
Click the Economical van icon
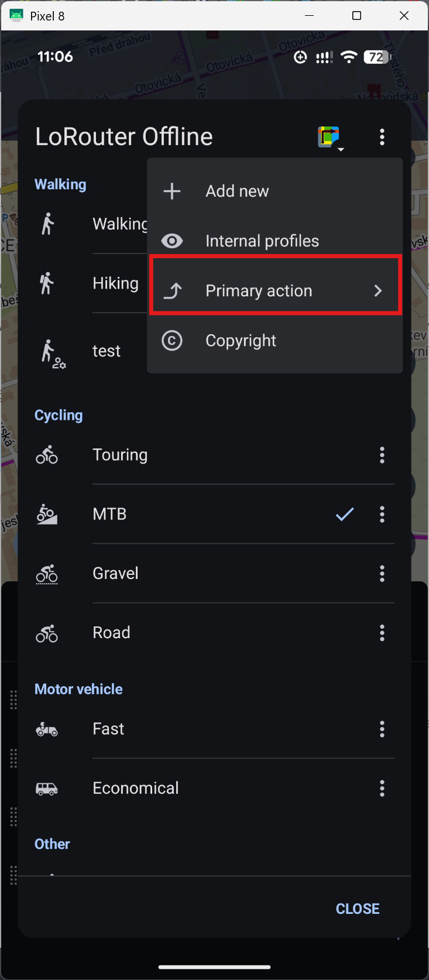tap(47, 789)
